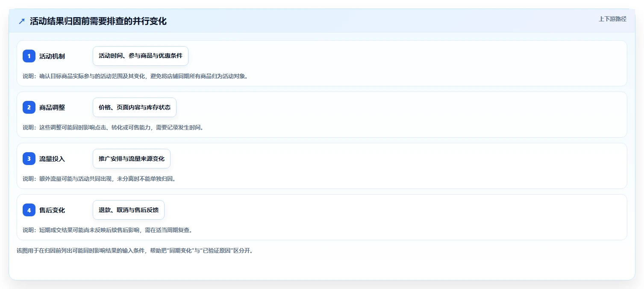The image size is (644, 289).
Task: Select the 推广安排与流量来源变化 chip
Action: pyautogui.click(x=132, y=159)
